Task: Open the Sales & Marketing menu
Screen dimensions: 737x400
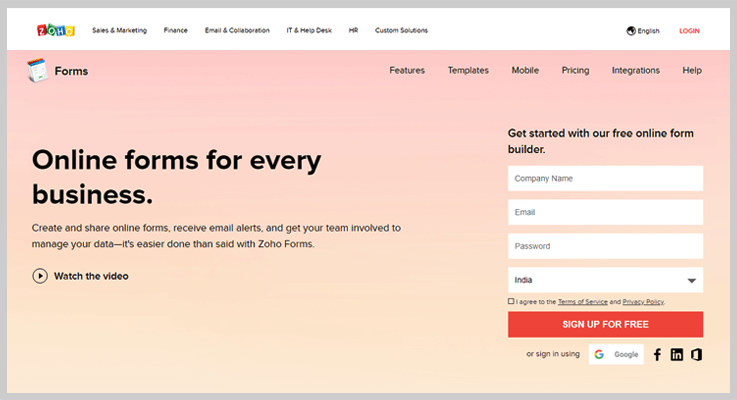Action: [x=119, y=31]
